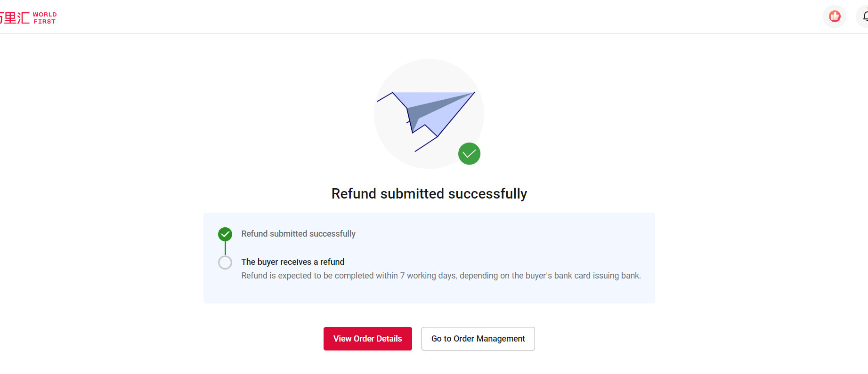Select "The buyer receives a refund" step

pyautogui.click(x=292, y=262)
